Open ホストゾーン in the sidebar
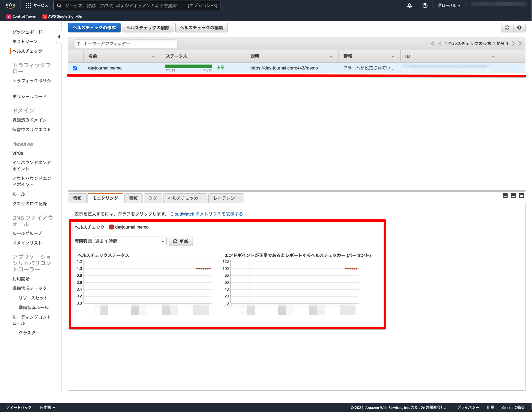The height and width of the screenshot is (412, 532). pos(25,41)
